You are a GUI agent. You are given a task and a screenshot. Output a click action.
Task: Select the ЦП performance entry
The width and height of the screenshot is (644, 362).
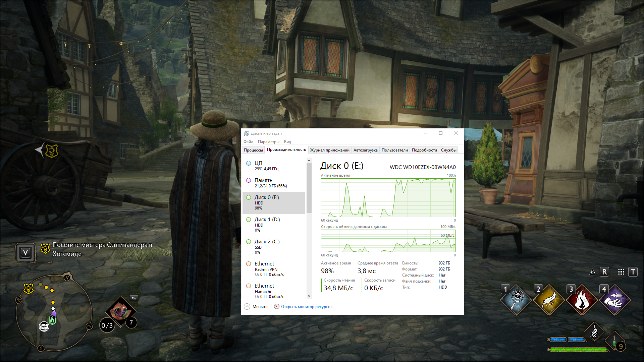pos(274,166)
